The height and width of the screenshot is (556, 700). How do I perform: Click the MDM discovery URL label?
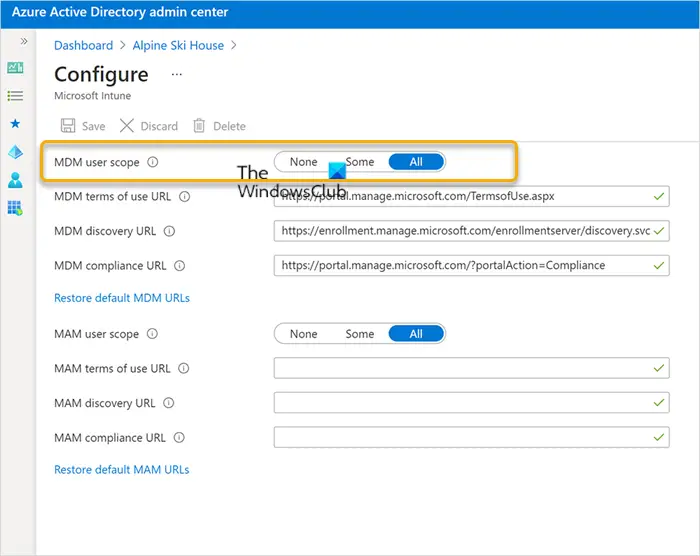(105, 231)
